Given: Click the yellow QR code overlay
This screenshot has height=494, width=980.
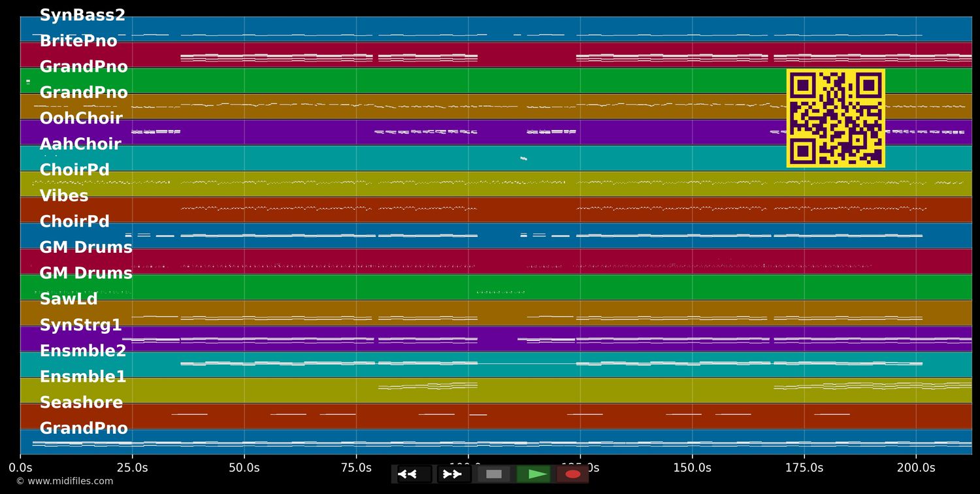Looking at the screenshot, I should click(x=835, y=118).
